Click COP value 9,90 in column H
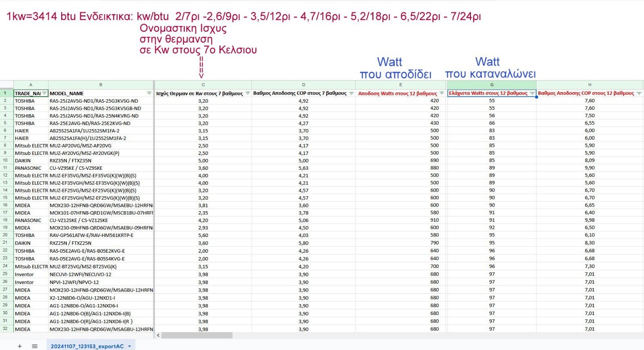The image size is (644, 350). point(590,168)
